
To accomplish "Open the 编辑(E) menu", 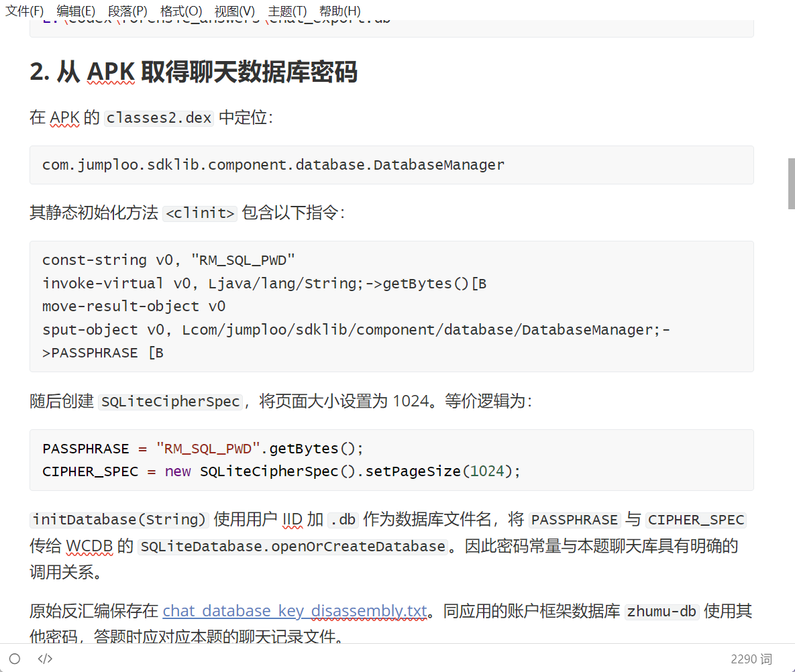I will pos(76,11).
